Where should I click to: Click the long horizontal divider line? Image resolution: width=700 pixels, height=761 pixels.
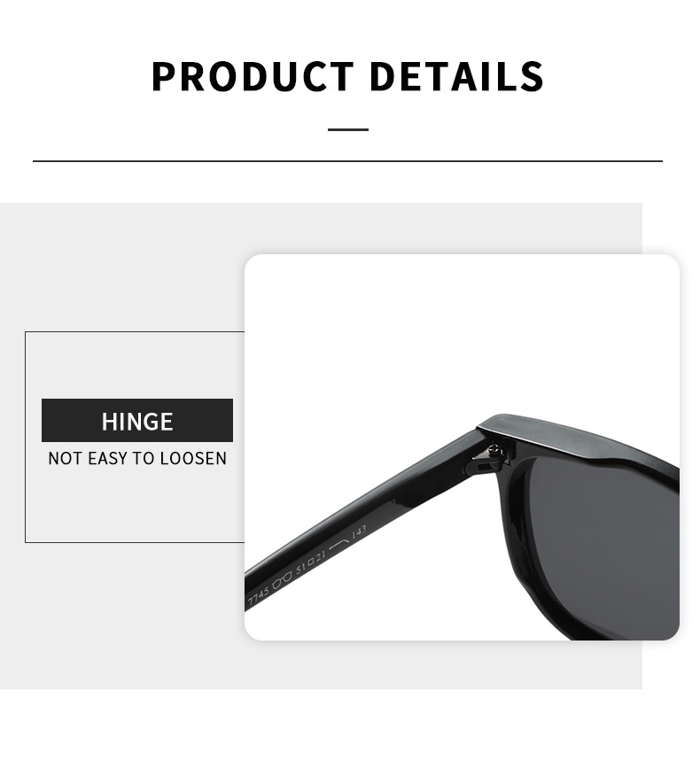click(x=347, y=160)
